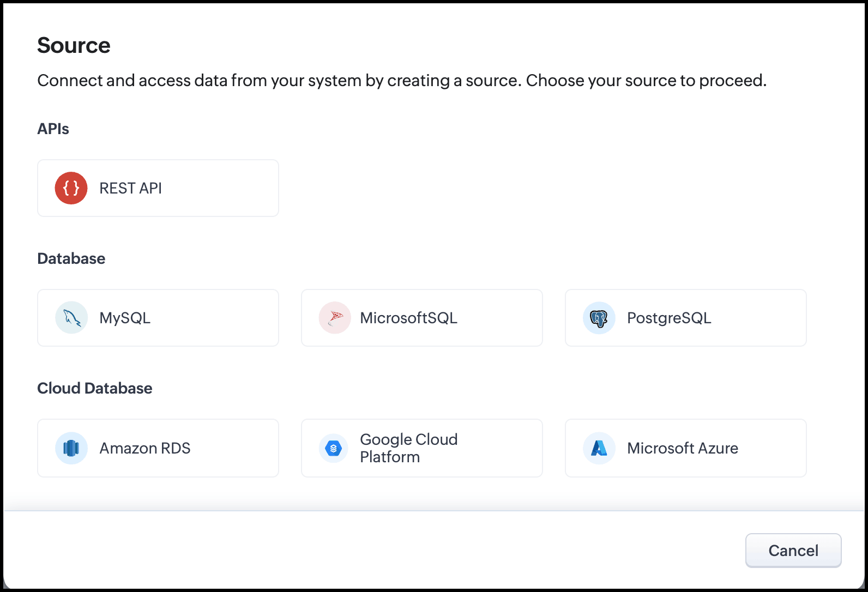
Task: Click the source description sentence
Action: click(402, 81)
